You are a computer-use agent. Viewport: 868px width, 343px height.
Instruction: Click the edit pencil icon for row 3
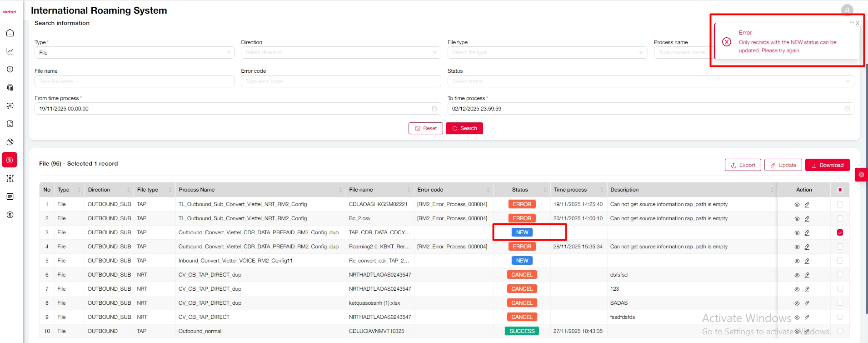click(x=807, y=233)
